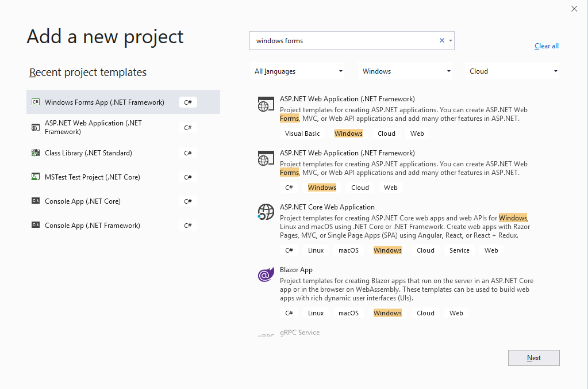The image size is (588, 389).
Task: Expand the search suggestions dropdown arrow
Action: click(449, 40)
